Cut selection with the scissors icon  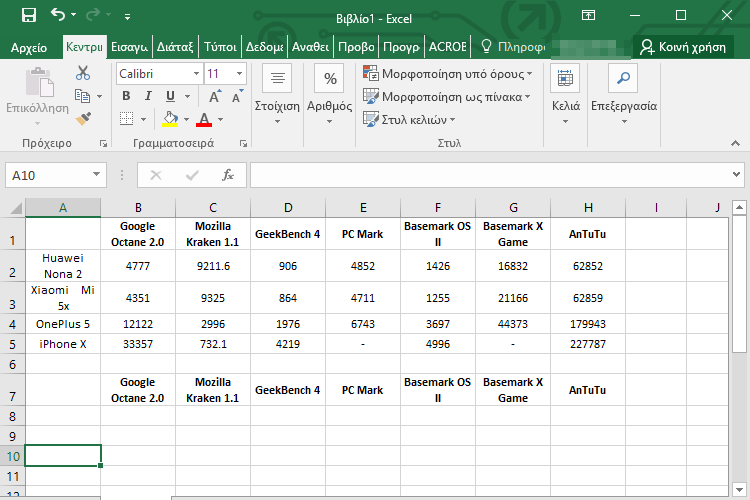(x=83, y=73)
